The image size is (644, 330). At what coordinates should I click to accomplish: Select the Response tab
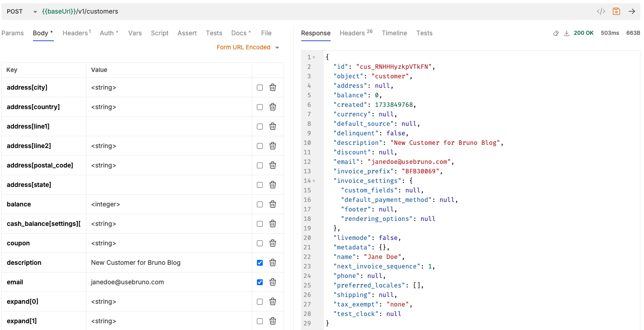point(316,33)
